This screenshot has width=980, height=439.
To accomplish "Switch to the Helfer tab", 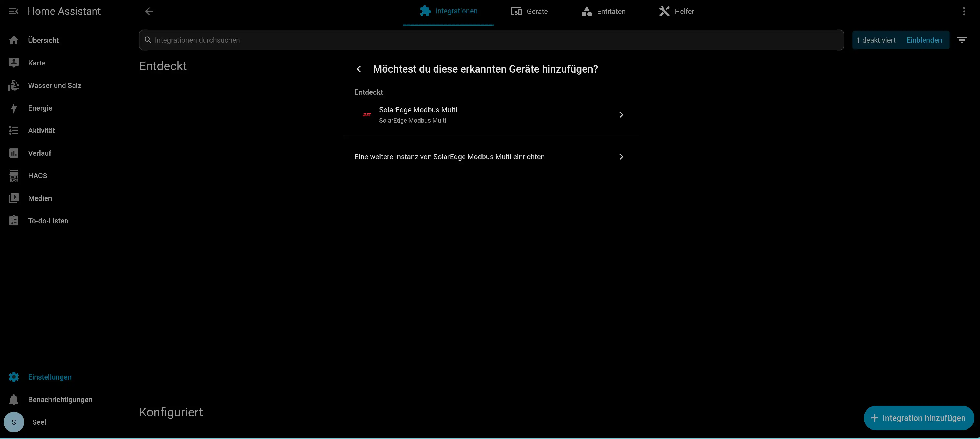I will (x=676, y=12).
